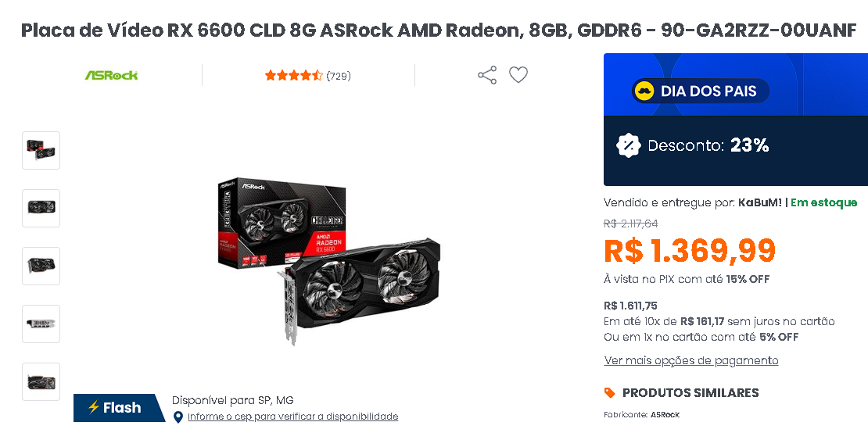Screen dimensions: 868x440
Task: Add product to favorites with heart icon
Action: click(518, 75)
